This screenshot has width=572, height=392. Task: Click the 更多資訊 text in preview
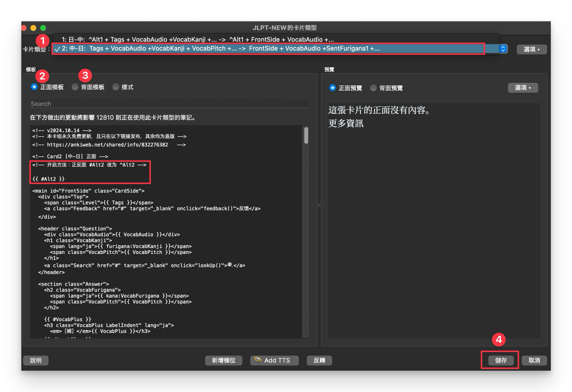coord(346,123)
